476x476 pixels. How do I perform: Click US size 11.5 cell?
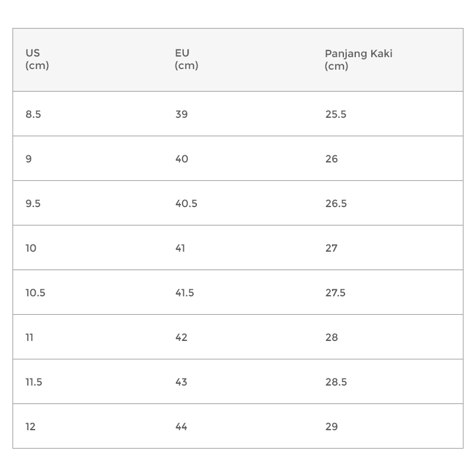pos(34,382)
